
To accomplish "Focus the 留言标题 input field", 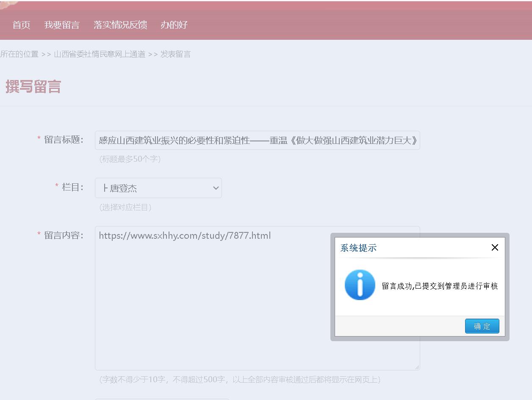I will (257, 140).
